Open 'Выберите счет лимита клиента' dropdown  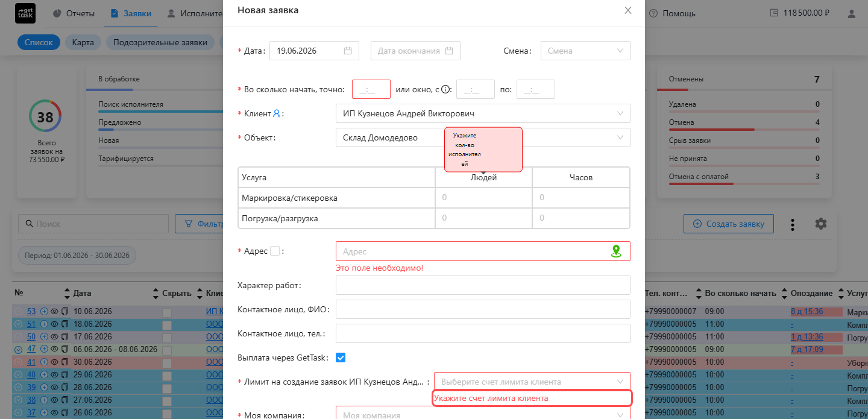(x=532, y=382)
